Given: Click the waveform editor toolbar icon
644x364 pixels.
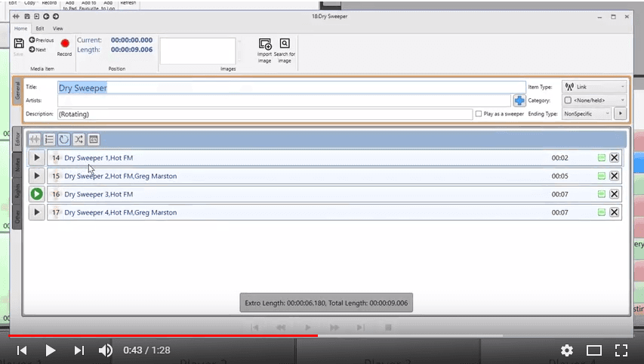Looking at the screenshot, I should click(35, 140).
